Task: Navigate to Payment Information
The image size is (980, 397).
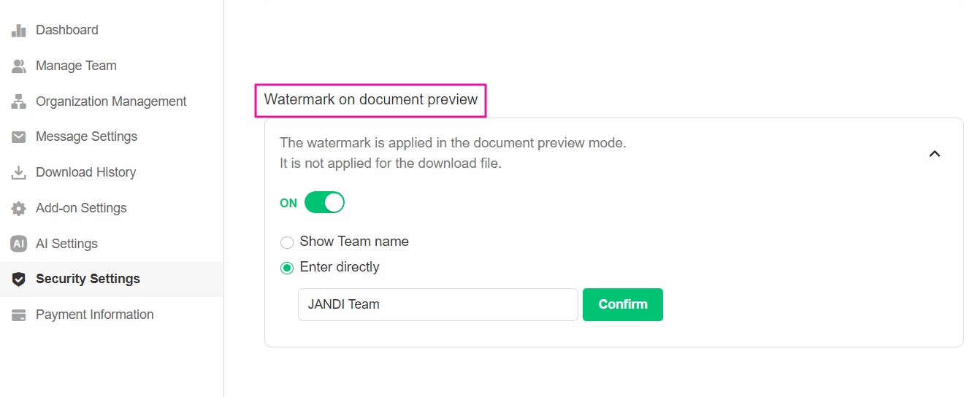Action: [94, 315]
